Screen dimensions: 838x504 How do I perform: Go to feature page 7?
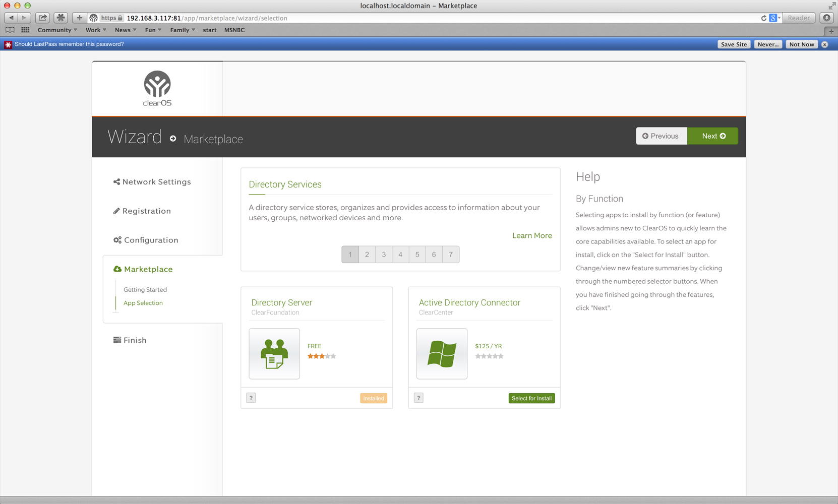click(451, 255)
